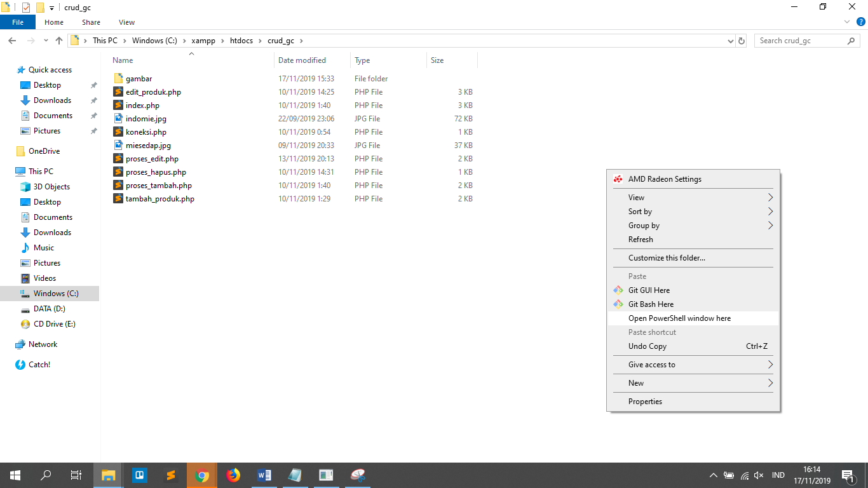The height and width of the screenshot is (488, 868).
Task: Open the address bar history dropdown
Action: pyautogui.click(x=730, y=41)
